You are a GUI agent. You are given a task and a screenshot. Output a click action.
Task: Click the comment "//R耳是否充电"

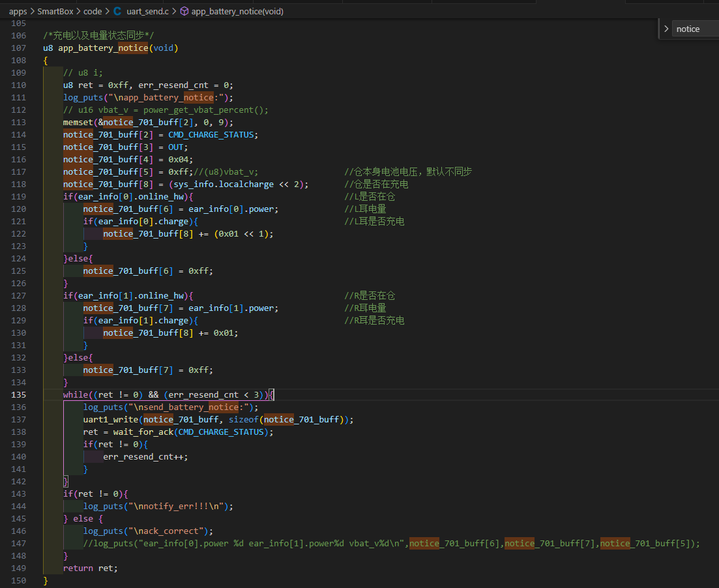pyautogui.click(x=374, y=320)
